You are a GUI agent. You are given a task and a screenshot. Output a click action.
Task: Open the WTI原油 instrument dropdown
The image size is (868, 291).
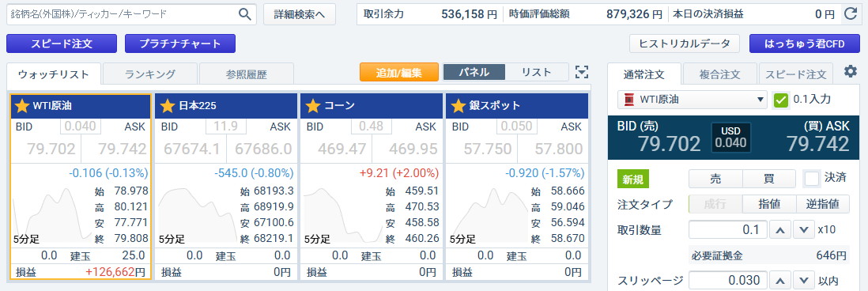tap(693, 100)
